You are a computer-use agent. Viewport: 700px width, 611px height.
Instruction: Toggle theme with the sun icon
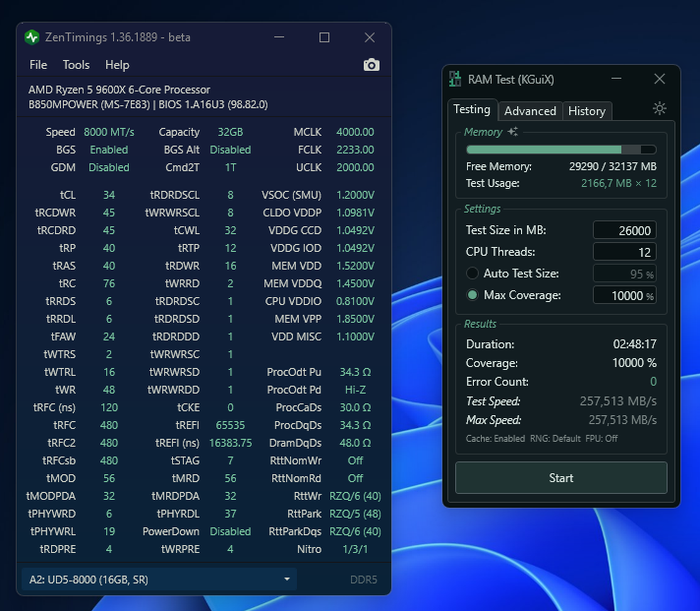[x=660, y=109]
